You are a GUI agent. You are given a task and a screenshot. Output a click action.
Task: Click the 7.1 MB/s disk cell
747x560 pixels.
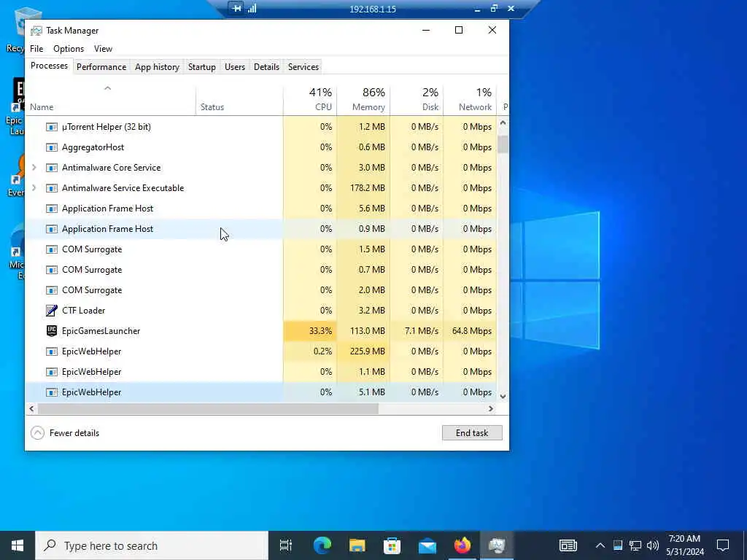(x=417, y=331)
